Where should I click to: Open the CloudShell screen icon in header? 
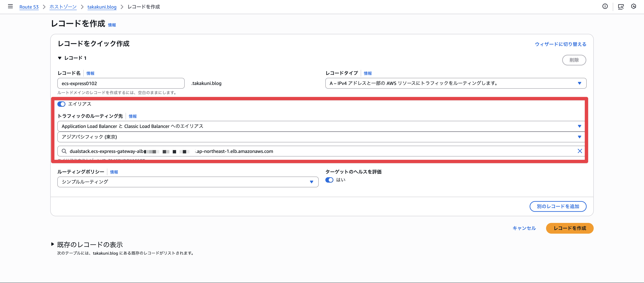pyautogui.click(x=621, y=7)
